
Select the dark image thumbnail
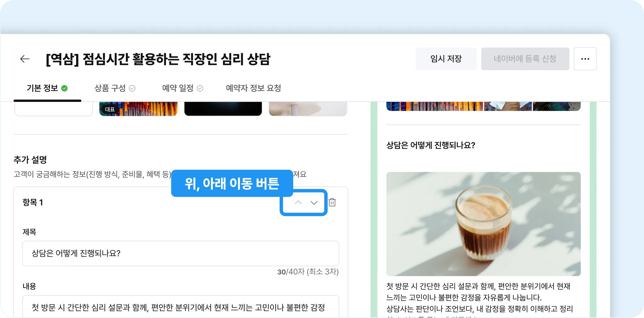(223, 109)
